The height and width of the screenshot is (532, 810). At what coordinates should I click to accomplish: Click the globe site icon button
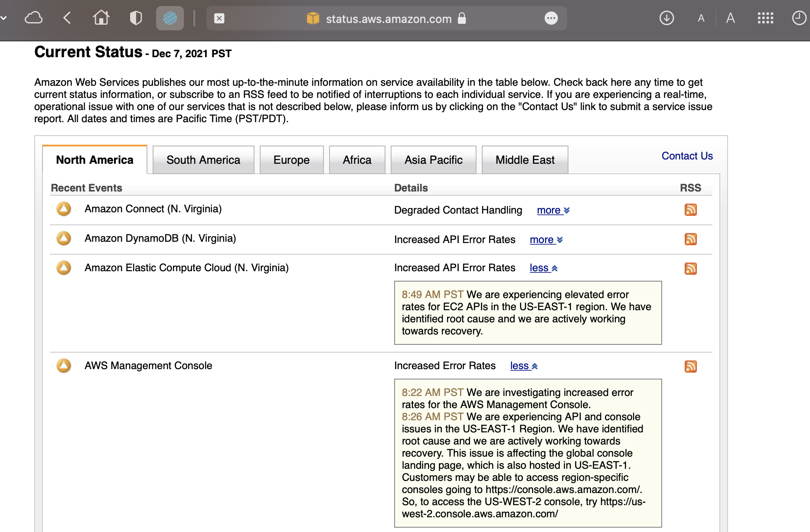coord(170,18)
